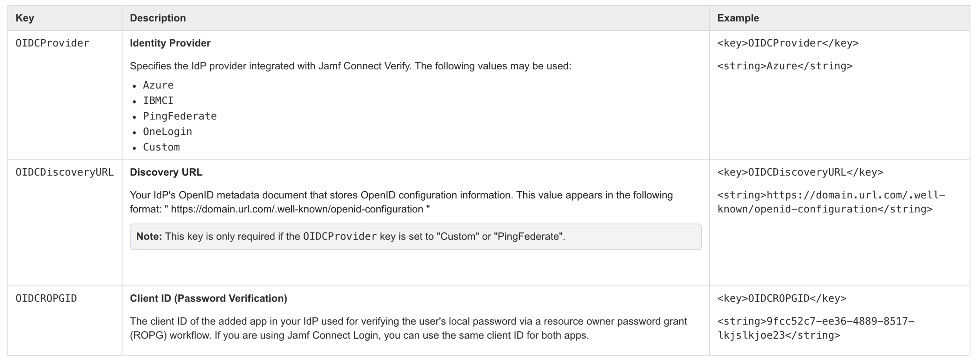Click the Azure list value

pos(158,85)
